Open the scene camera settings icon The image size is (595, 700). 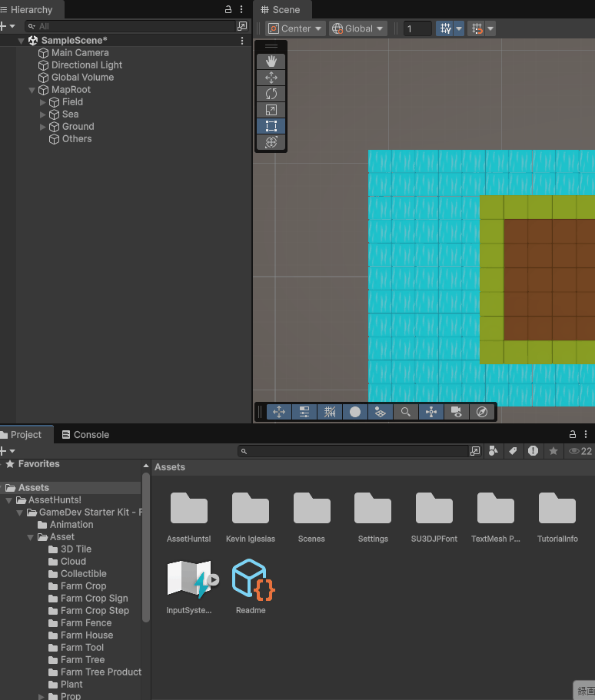point(457,412)
